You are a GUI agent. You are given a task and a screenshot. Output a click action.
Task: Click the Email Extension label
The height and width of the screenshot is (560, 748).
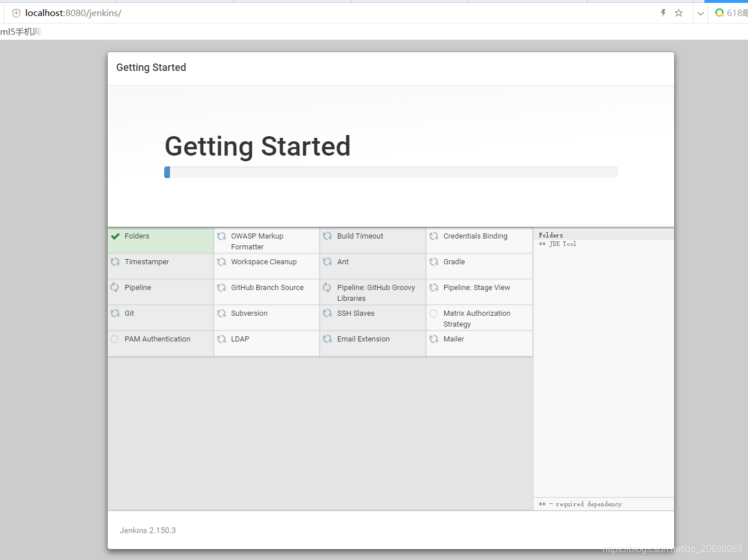coord(363,339)
